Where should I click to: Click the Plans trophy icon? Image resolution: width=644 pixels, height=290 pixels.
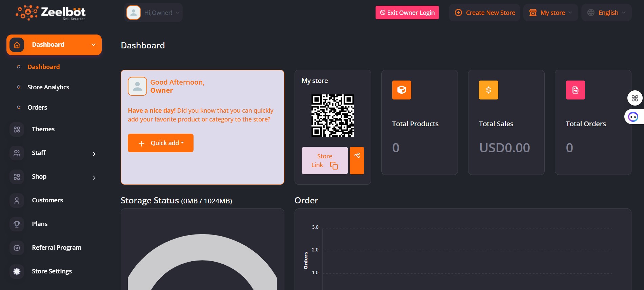[x=17, y=224]
